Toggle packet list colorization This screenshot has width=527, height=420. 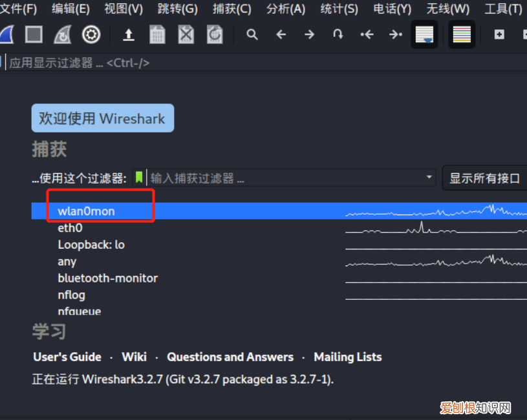pos(462,34)
